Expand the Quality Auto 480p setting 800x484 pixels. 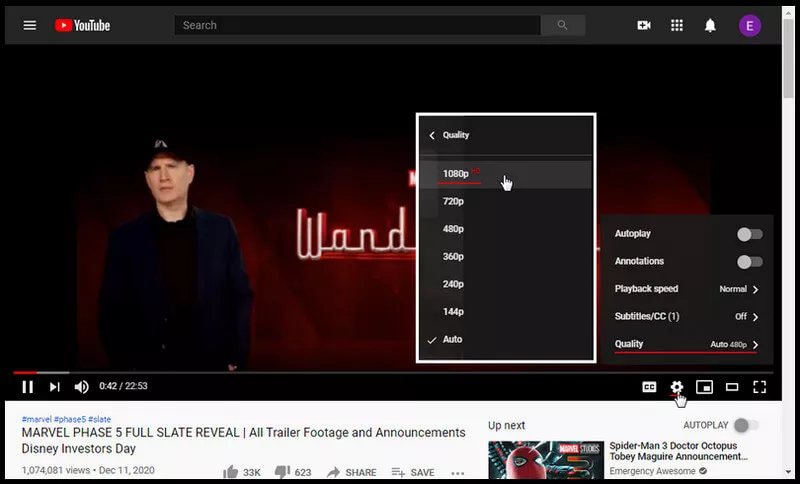point(687,344)
